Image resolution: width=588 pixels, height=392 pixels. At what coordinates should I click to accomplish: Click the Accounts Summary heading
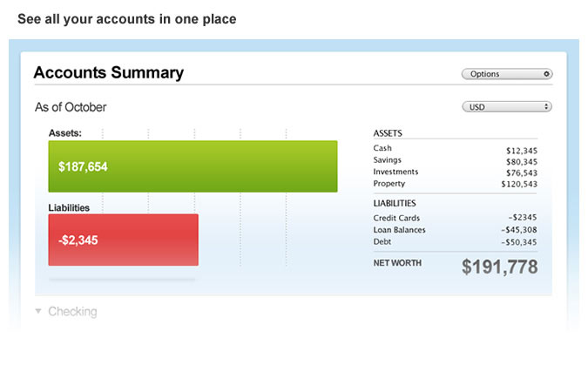[108, 72]
